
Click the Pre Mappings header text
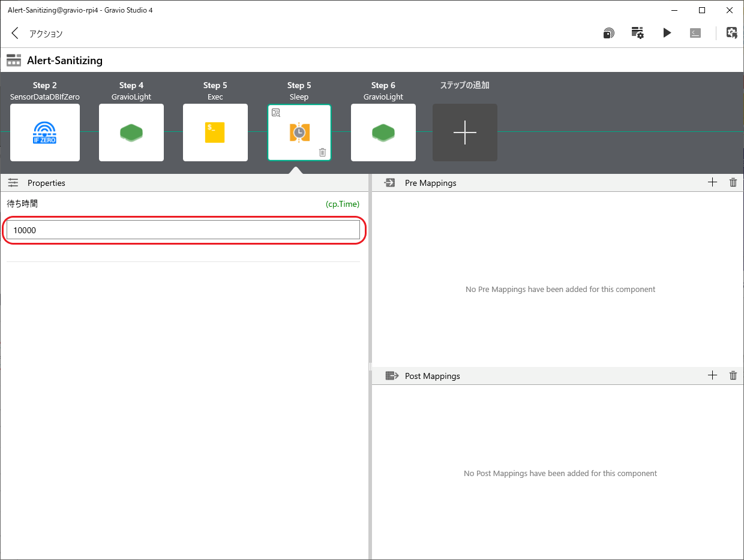click(x=430, y=183)
